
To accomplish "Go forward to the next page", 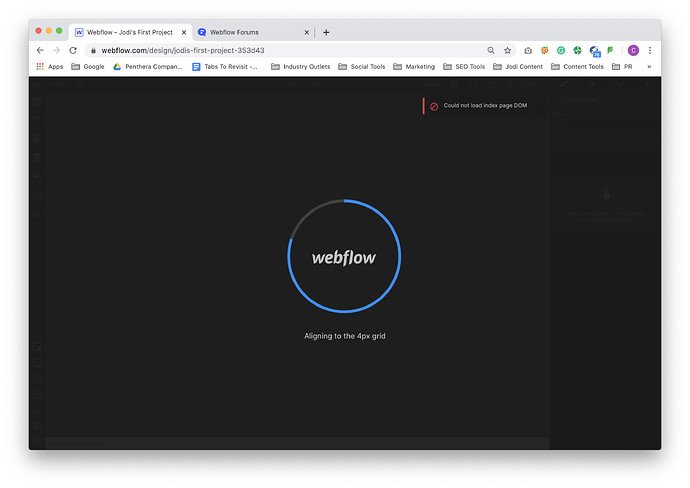I will point(56,51).
